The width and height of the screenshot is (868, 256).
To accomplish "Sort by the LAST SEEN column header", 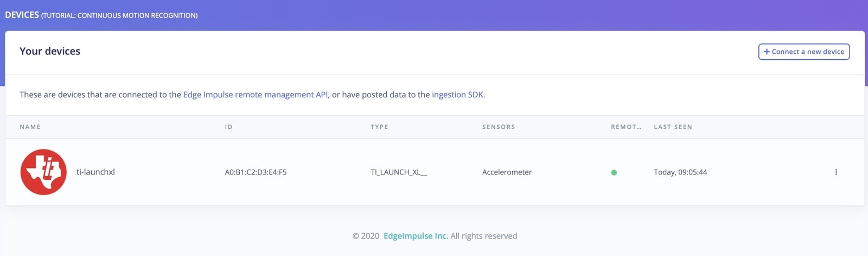I will (673, 127).
